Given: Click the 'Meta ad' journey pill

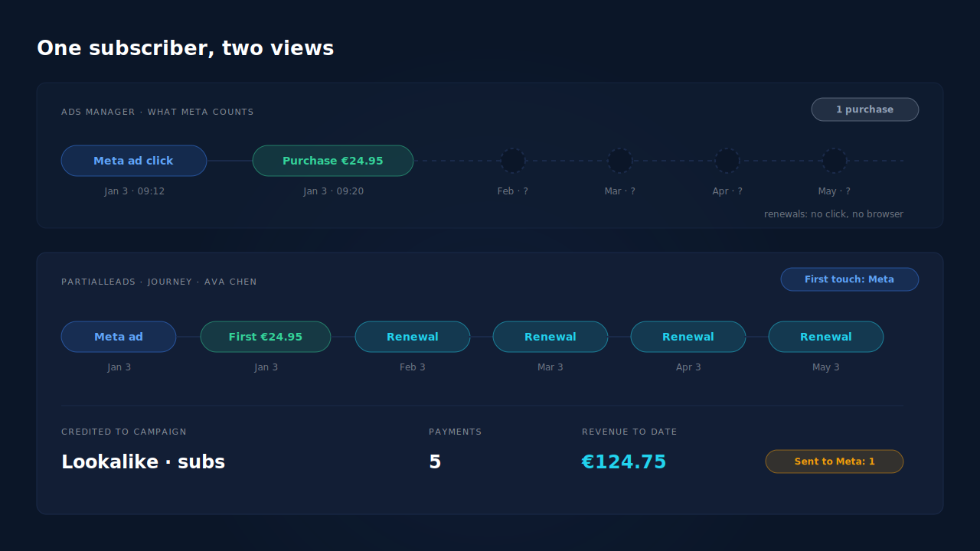Looking at the screenshot, I should click(119, 337).
